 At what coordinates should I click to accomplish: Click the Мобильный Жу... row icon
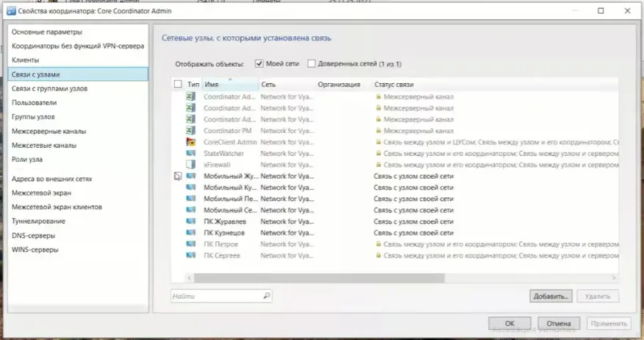click(x=190, y=176)
